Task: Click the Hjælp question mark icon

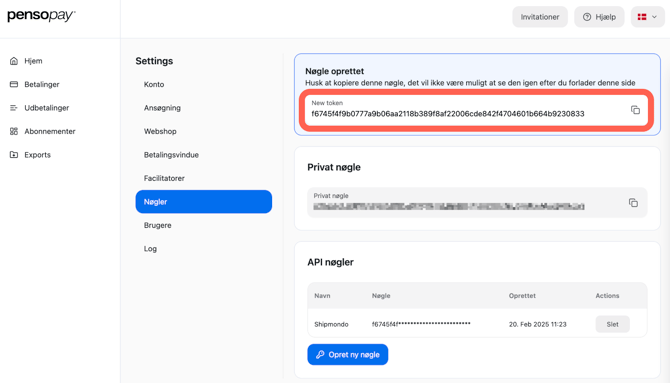Action: [x=587, y=17]
